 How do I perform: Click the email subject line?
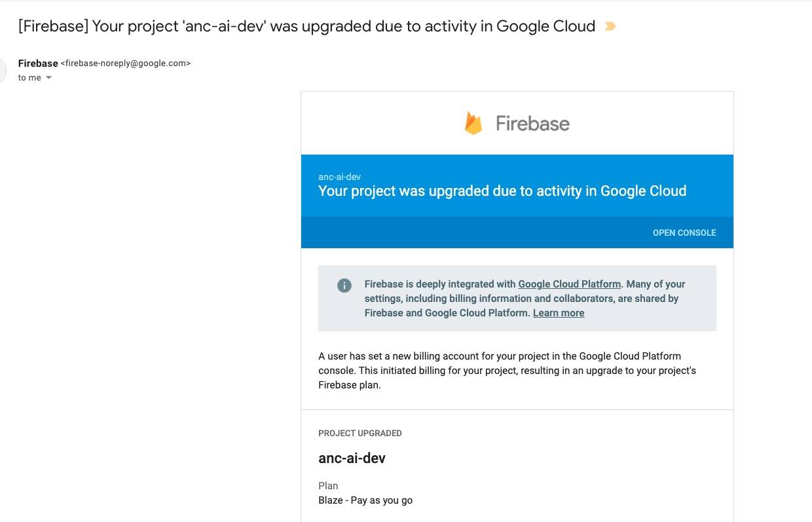(306, 26)
